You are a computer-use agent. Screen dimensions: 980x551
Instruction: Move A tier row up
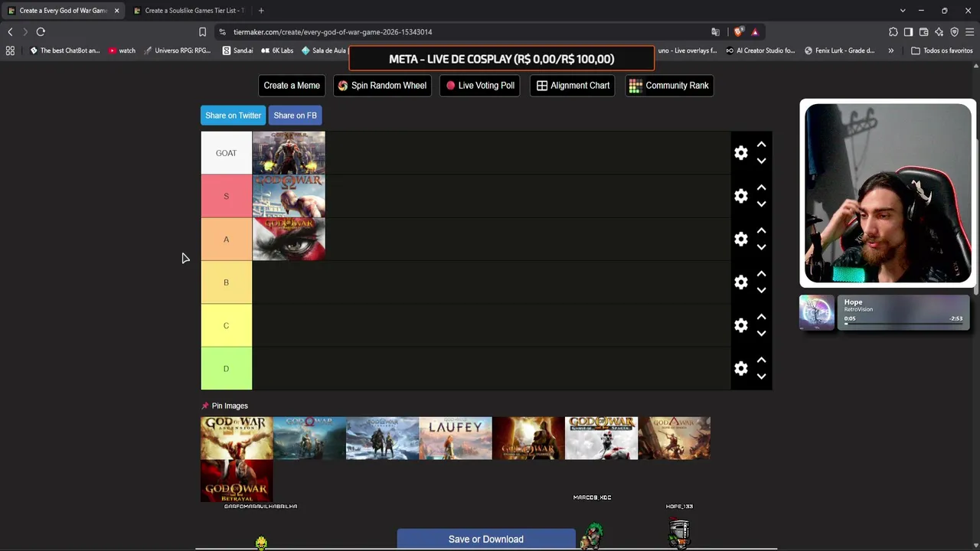pos(761,231)
